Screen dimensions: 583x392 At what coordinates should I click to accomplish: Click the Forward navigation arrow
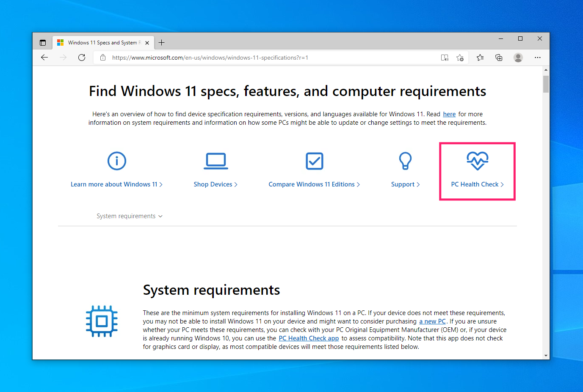63,58
